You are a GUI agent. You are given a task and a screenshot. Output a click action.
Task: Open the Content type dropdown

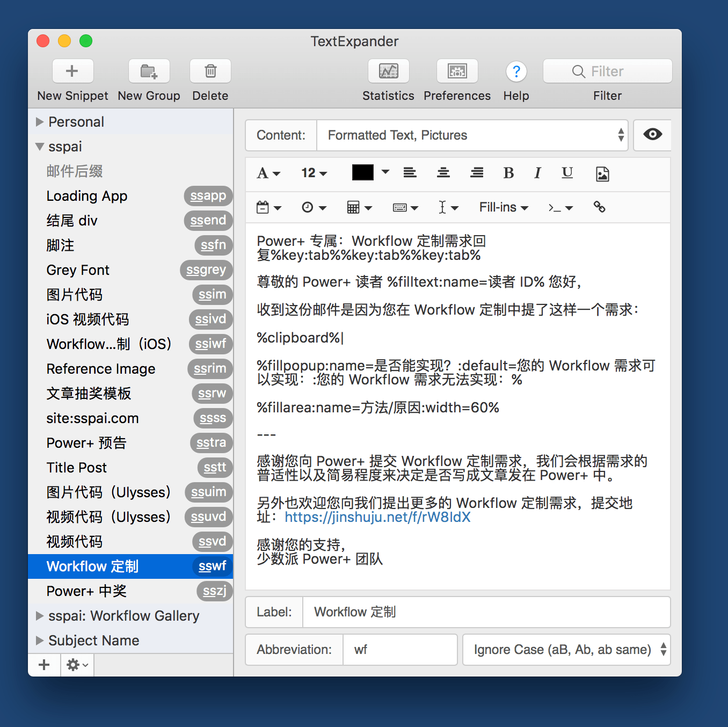click(x=472, y=135)
